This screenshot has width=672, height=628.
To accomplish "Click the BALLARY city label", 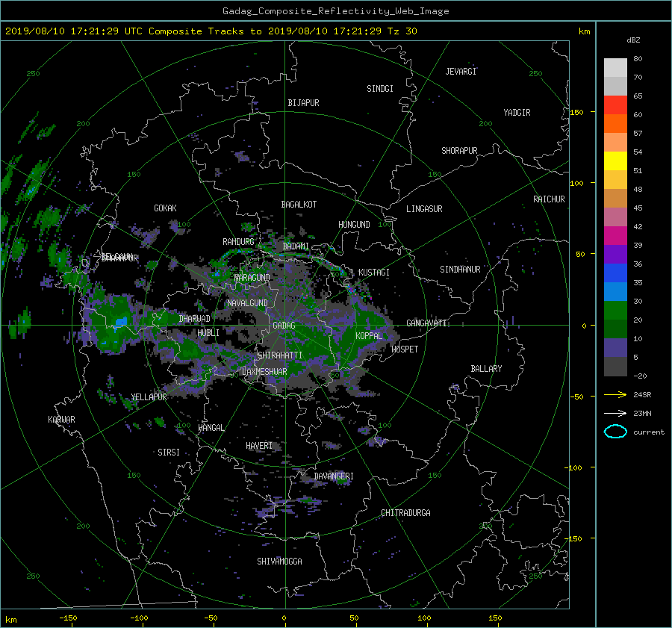I will (x=486, y=369).
